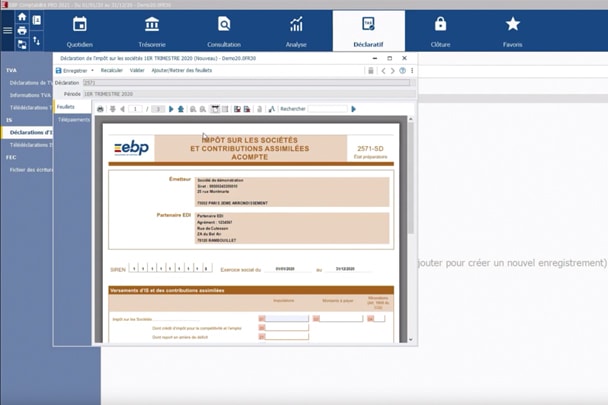Open the hamburger menu icon
Viewport: 608px width, 405px height.
[x=7, y=31]
